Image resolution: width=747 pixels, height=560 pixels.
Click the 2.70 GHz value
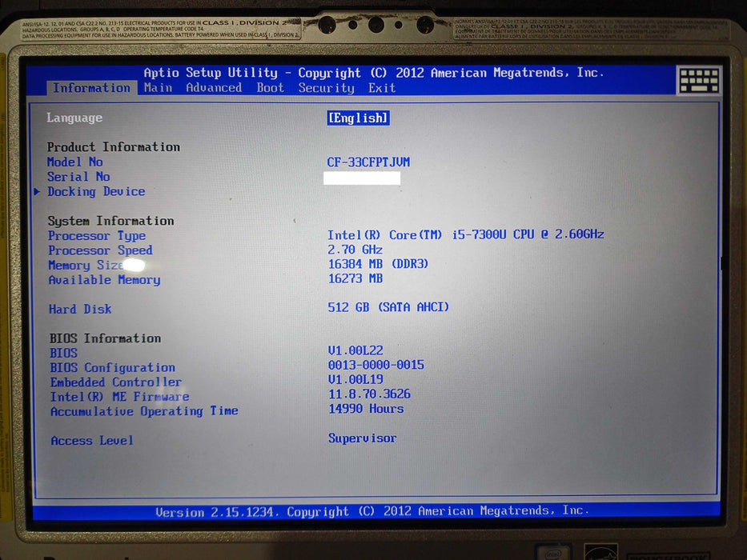click(355, 250)
